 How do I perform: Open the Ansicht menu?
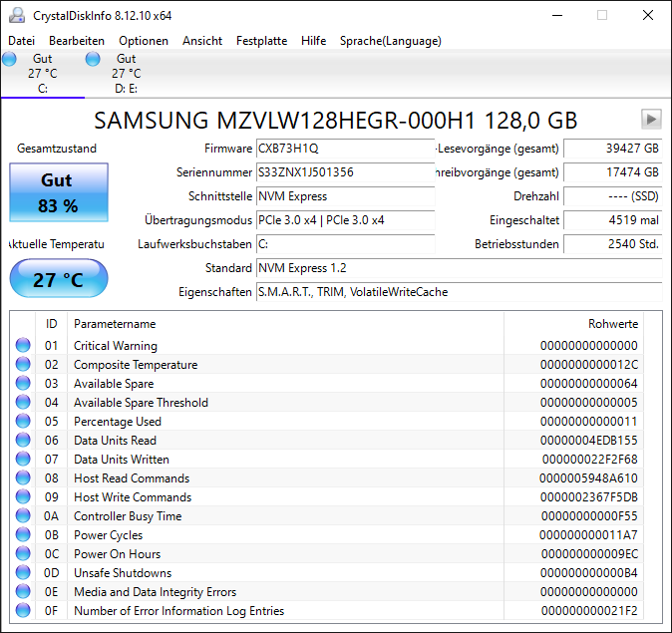202,41
